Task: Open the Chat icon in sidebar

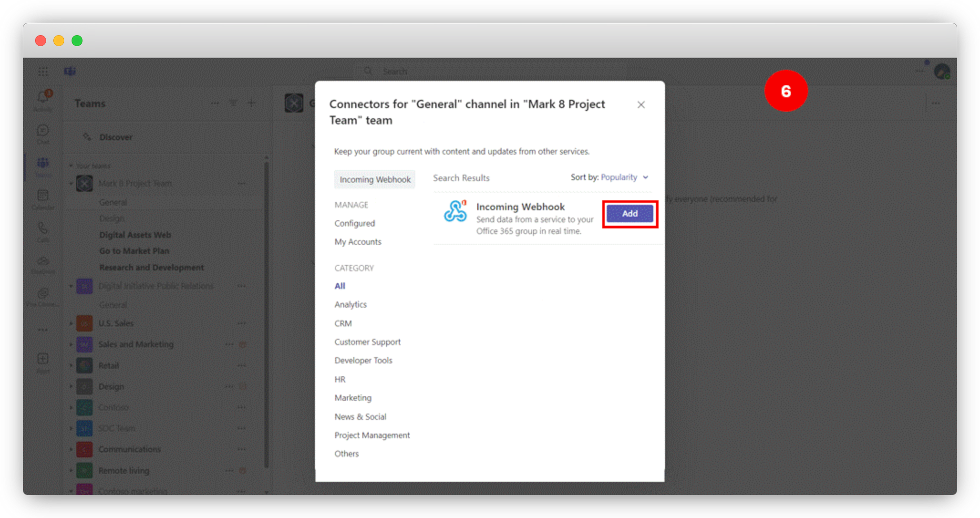Action: click(43, 131)
